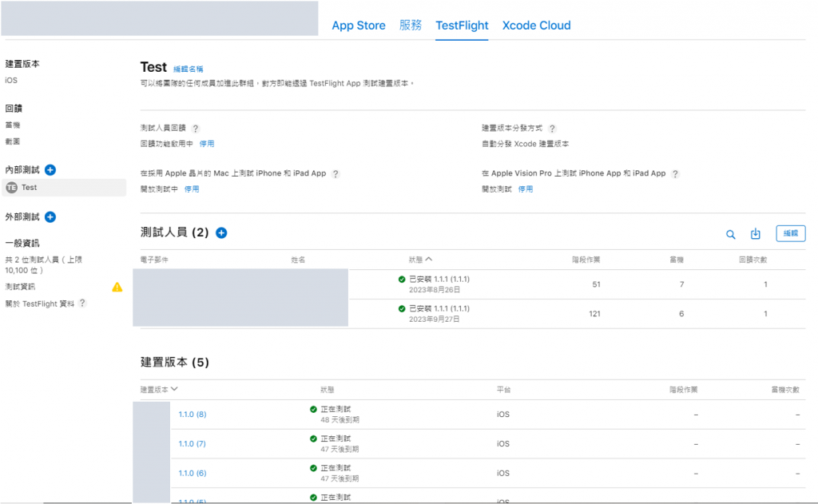The height and width of the screenshot is (504, 818).
Task: Click 停用 under Apple Vision Pro testing
Action: (x=526, y=189)
